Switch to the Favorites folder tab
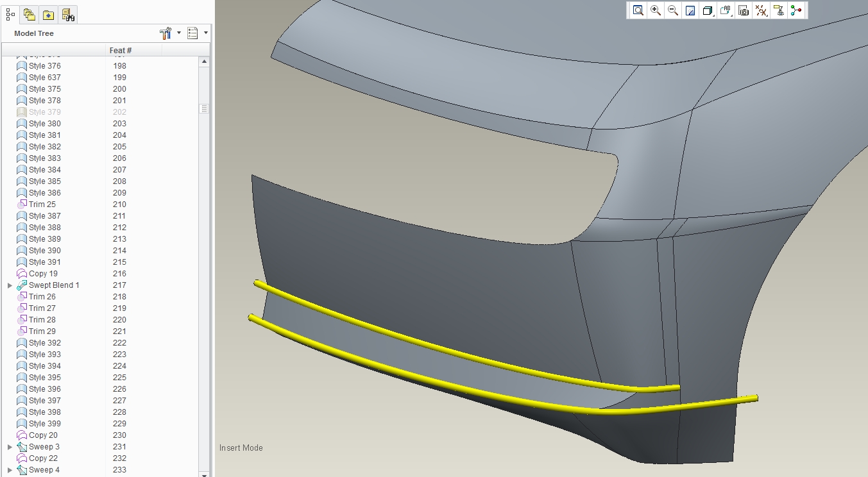The height and width of the screenshot is (477, 868). 49,14
